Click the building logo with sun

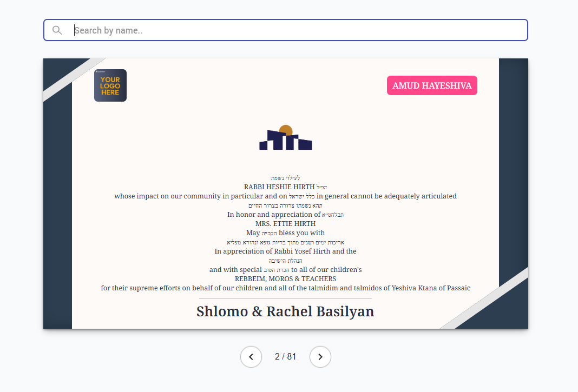[286, 137]
